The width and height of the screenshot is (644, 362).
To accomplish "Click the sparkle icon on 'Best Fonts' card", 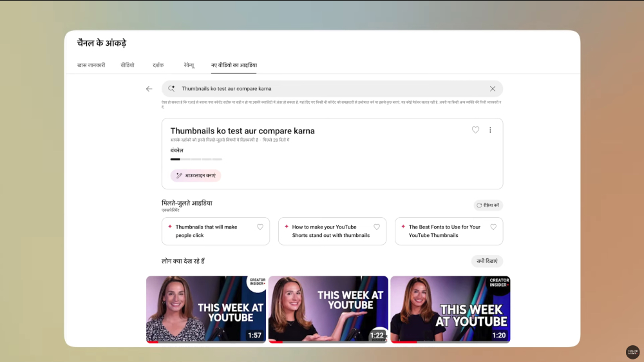I will pyautogui.click(x=403, y=226).
